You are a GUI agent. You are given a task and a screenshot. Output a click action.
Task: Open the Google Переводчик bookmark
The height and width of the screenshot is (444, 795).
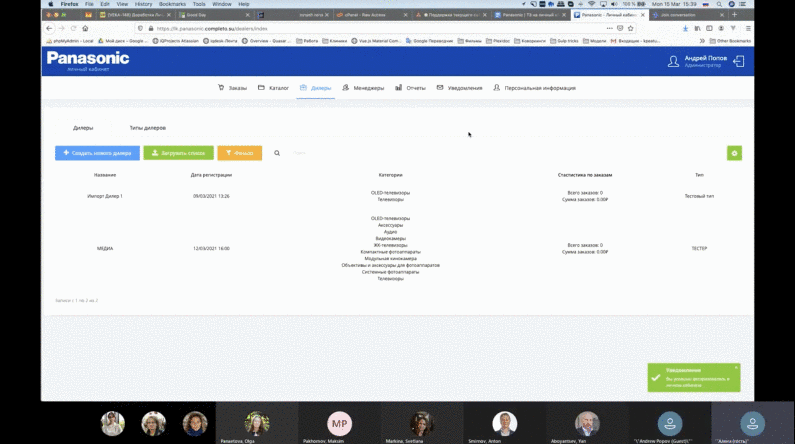429,41
